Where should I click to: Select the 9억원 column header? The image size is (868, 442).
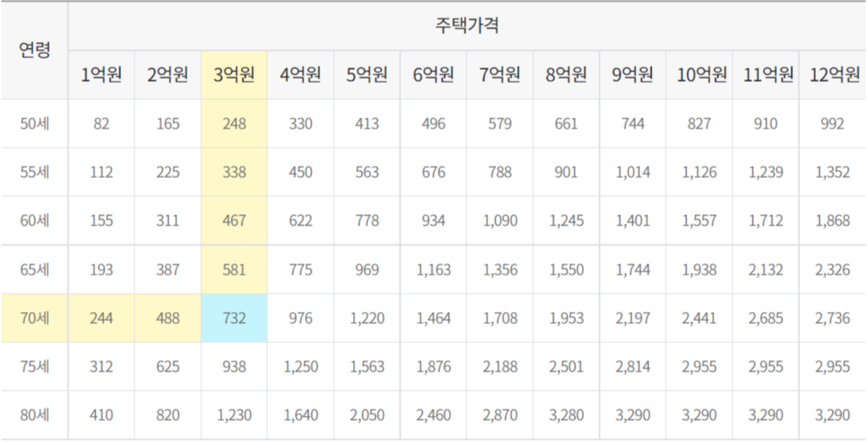pyautogui.click(x=632, y=75)
